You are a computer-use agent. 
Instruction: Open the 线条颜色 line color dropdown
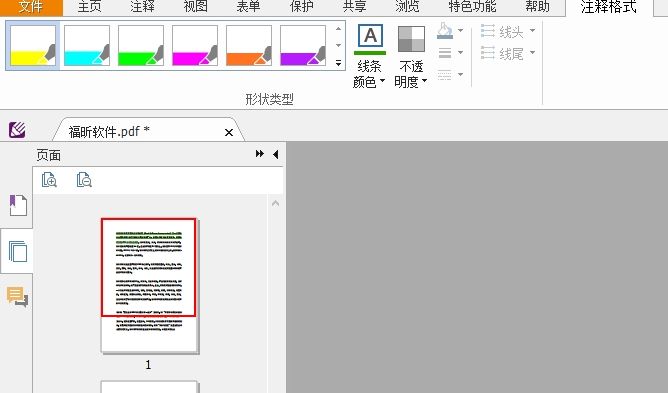(369, 57)
